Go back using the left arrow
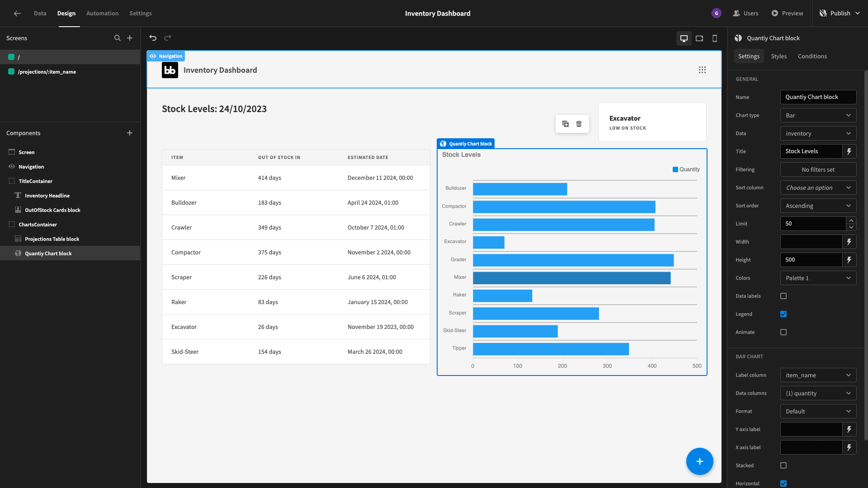The image size is (868, 488). coord(17,14)
